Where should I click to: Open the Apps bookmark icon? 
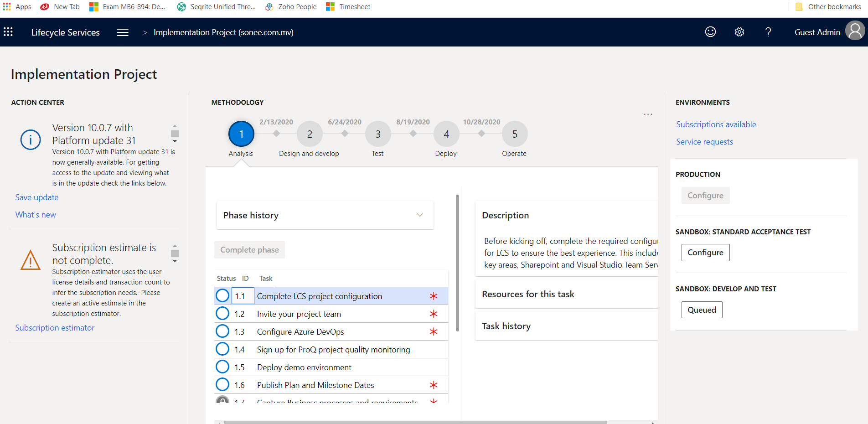(x=7, y=6)
